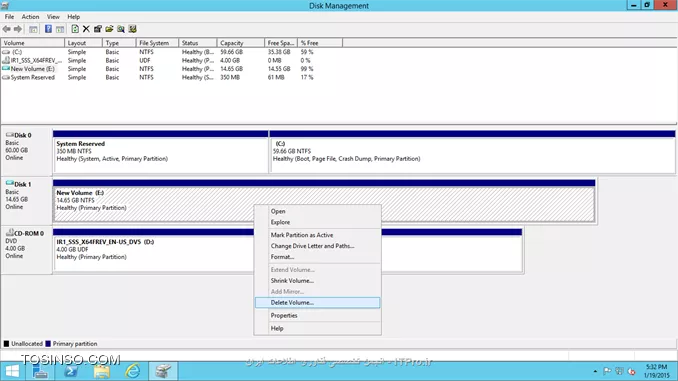Screen dimensions: 678x381
Task: Click the Action Center flag tray icon
Action: point(607,371)
